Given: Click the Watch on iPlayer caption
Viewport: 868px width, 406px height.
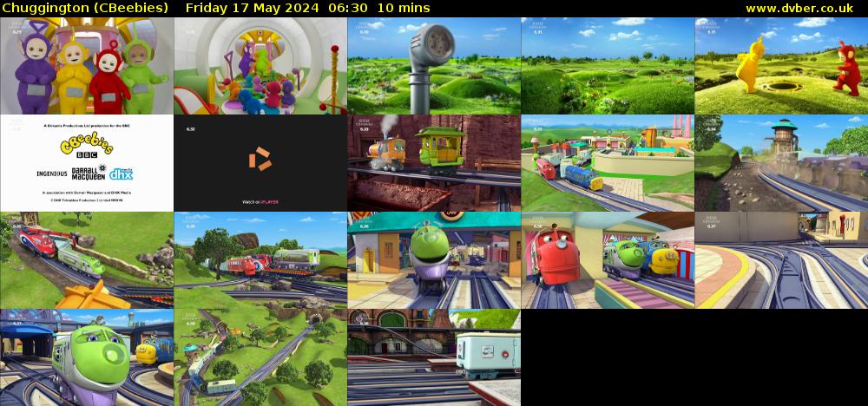Looking at the screenshot, I should (x=260, y=202).
